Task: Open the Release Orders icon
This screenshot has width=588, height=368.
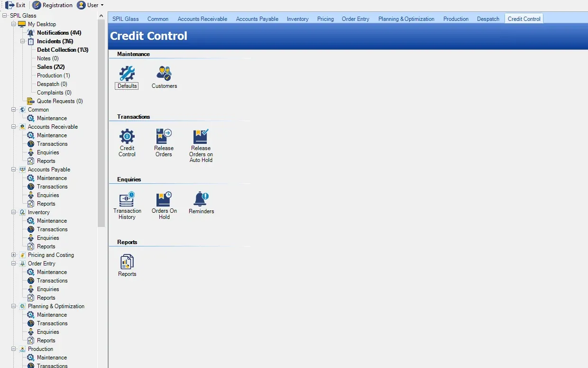Action: tap(164, 143)
